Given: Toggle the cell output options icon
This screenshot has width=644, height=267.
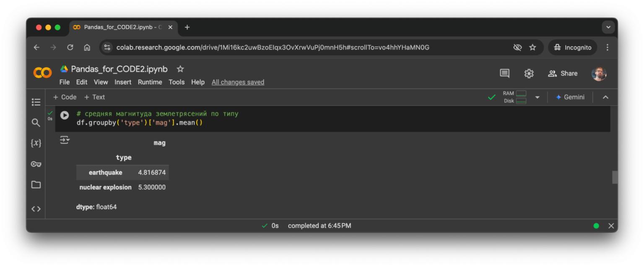Looking at the screenshot, I should point(65,140).
